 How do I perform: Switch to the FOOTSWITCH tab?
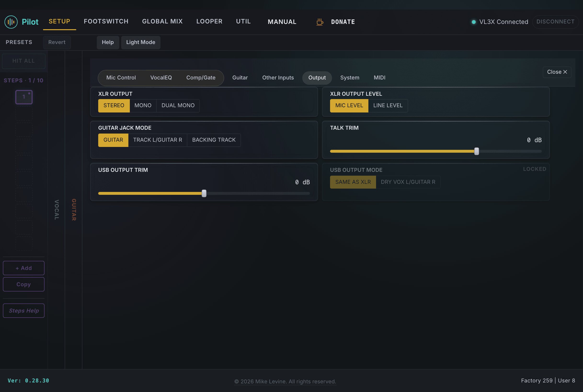coord(106,22)
